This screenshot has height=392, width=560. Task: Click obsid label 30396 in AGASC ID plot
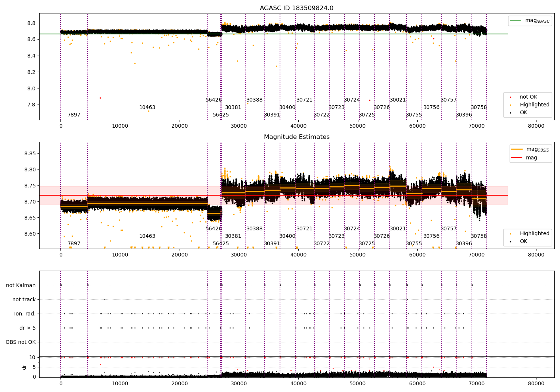tap(464, 115)
